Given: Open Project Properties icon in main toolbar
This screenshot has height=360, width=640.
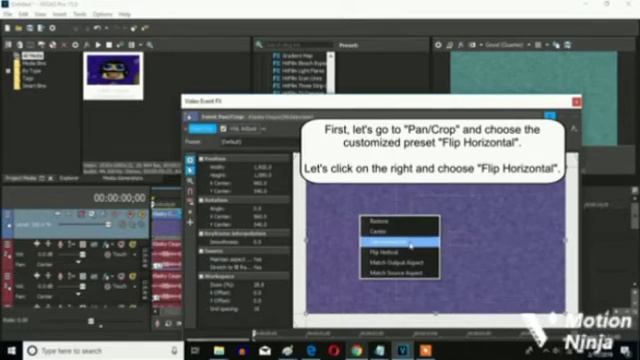Looking at the screenshot, I should point(52,28).
